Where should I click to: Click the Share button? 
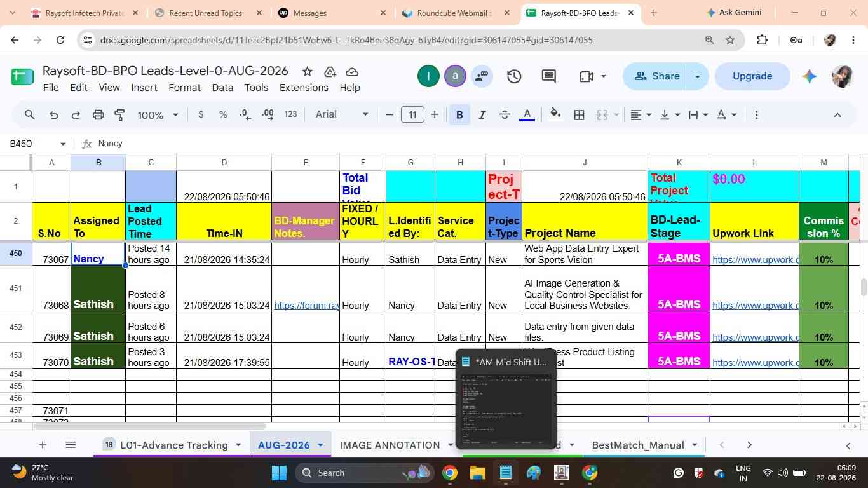tap(657, 76)
